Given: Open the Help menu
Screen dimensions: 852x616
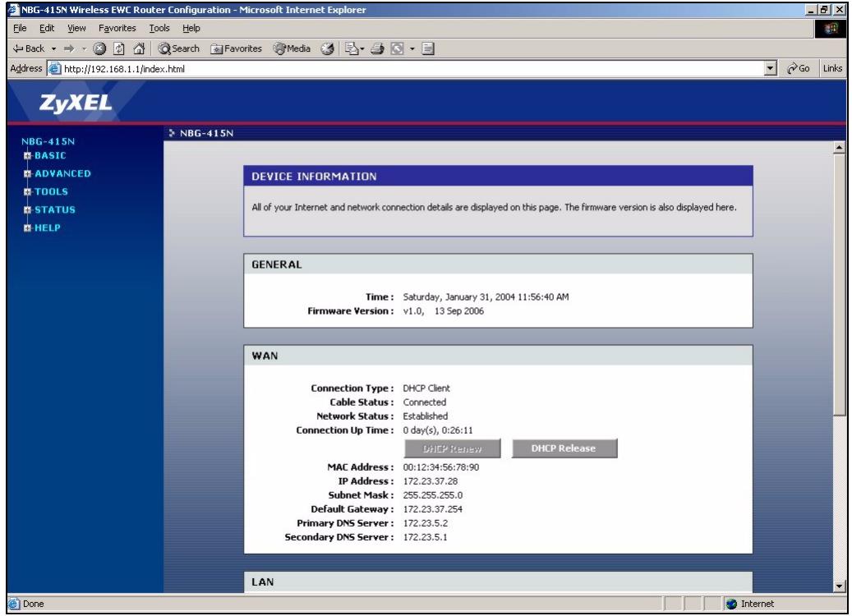Looking at the screenshot, I should tap(191, 28).
